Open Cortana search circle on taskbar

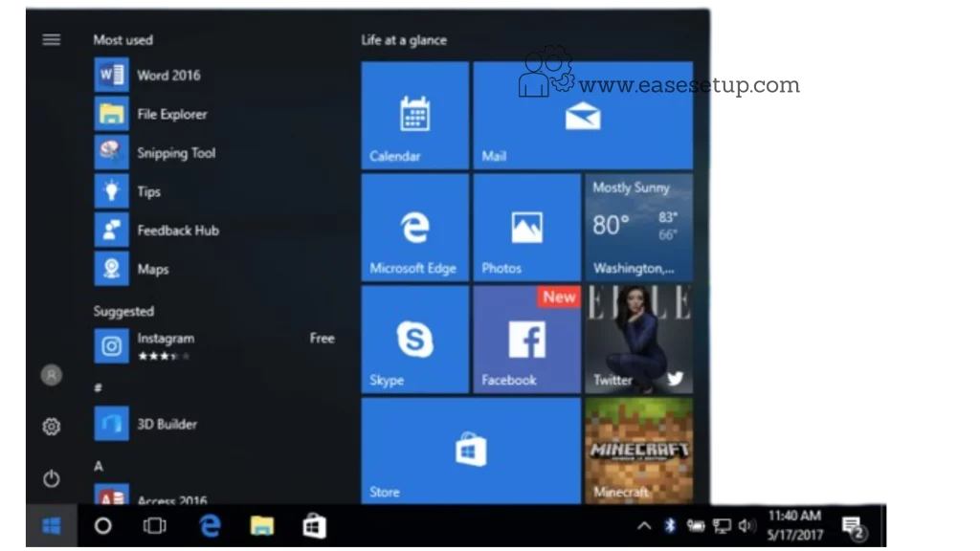[x=103, y=526]
